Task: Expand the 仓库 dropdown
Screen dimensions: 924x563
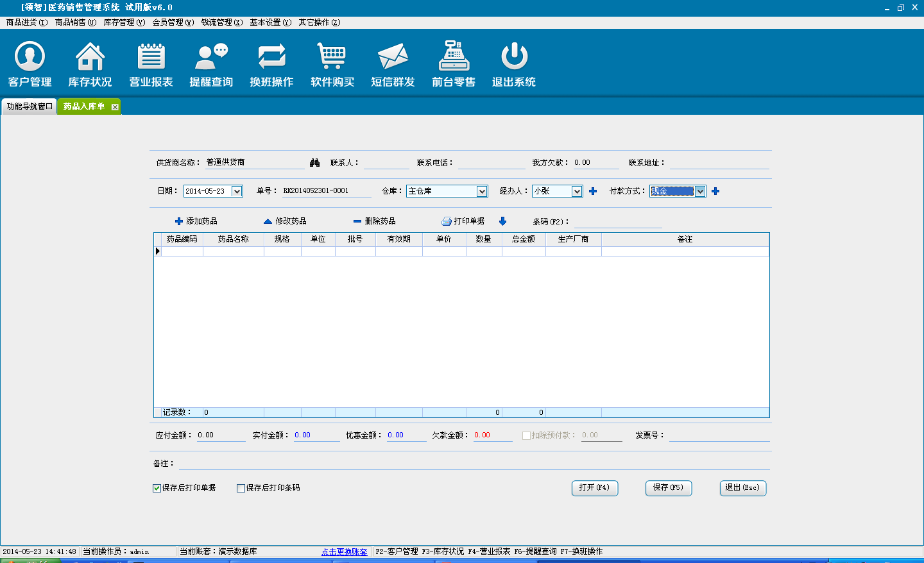Action: (482, 191)
